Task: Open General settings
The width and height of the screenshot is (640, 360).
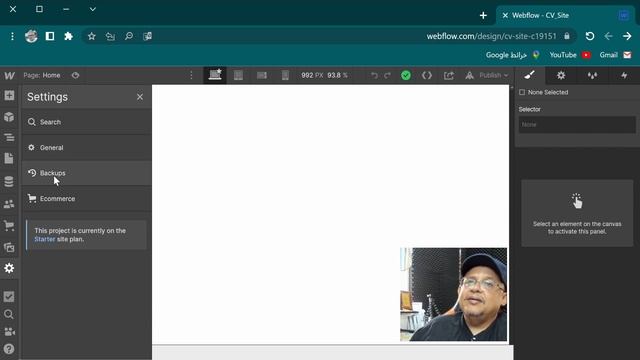Action: (x=87, y=147)
